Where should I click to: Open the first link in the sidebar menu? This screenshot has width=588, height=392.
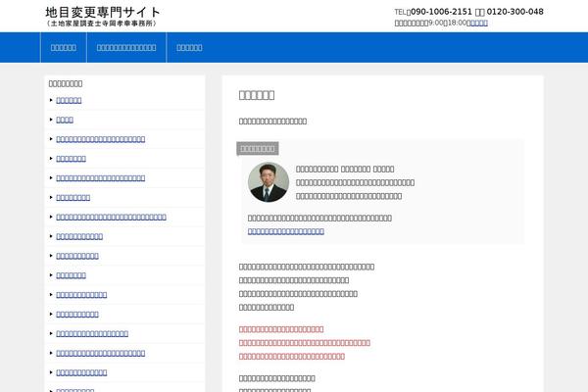click(x=69, y=100)
